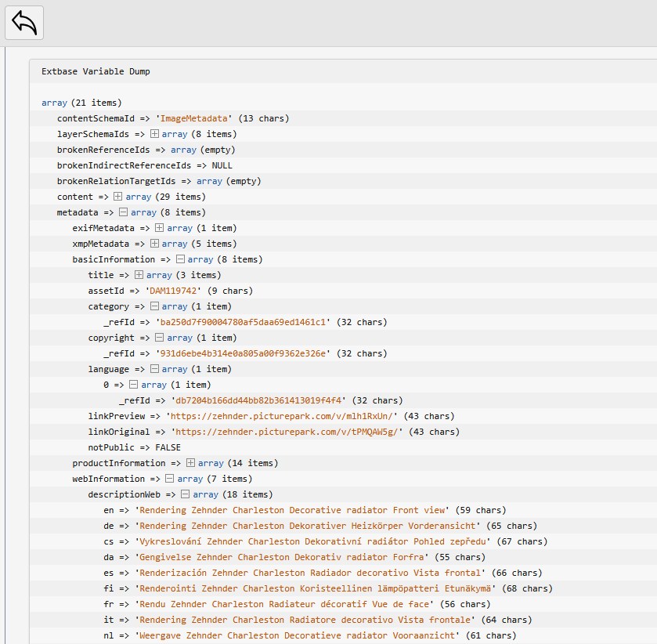The image size is (657, 644).
Task: Expand the layerSchemaIds array
Action: pos(155,134)
